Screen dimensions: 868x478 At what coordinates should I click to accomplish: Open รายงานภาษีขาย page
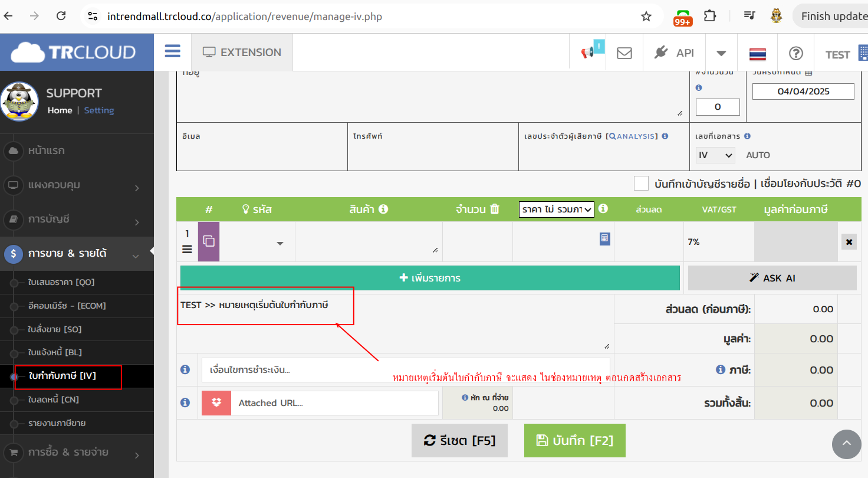[57, 423]
